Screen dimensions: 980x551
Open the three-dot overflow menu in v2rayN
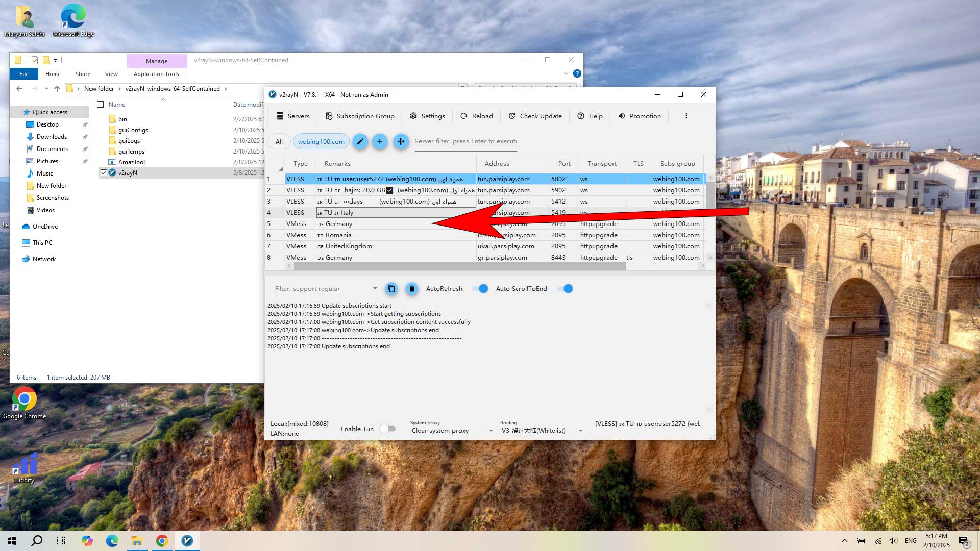[x=686, y=116]
